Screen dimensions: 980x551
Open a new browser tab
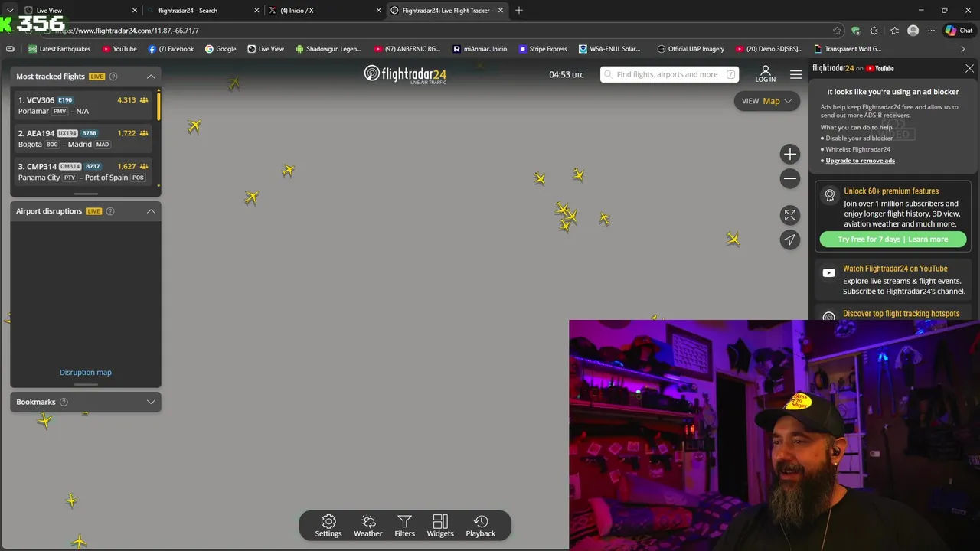[x=519, y=10]
